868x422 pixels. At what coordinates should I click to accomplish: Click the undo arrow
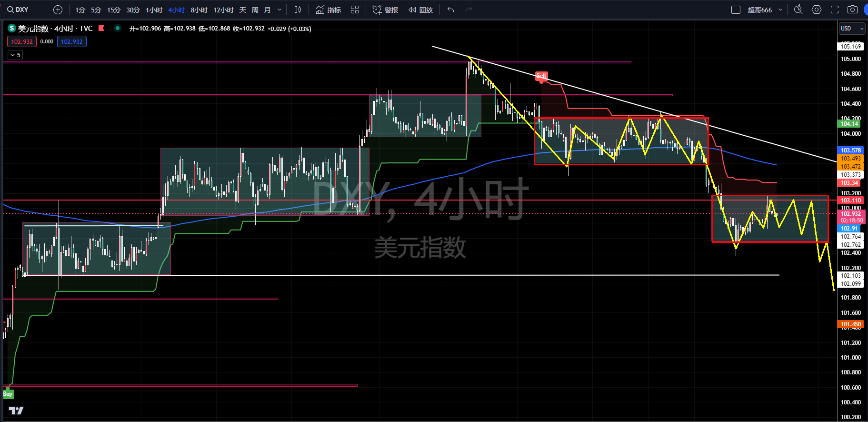(451, 10)
